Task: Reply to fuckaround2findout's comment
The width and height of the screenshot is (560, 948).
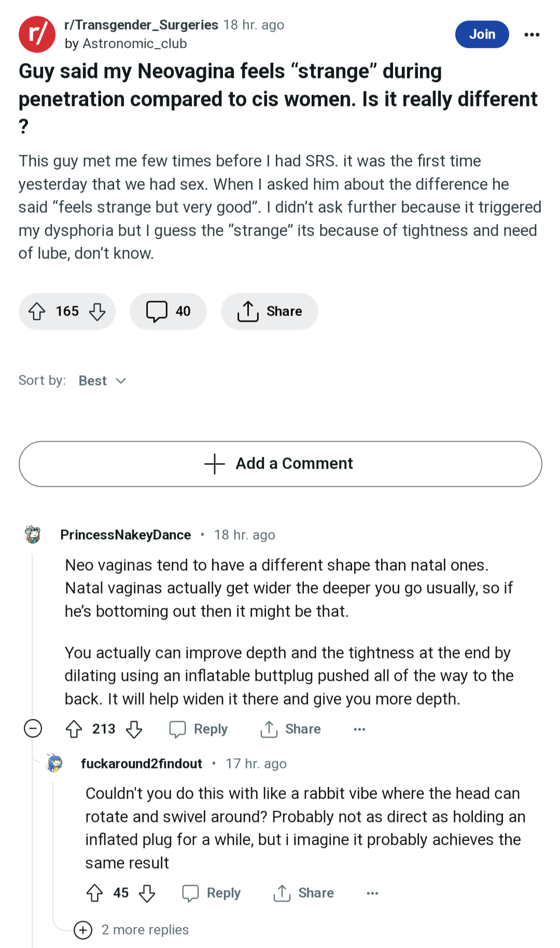Action: pos(212,893)
